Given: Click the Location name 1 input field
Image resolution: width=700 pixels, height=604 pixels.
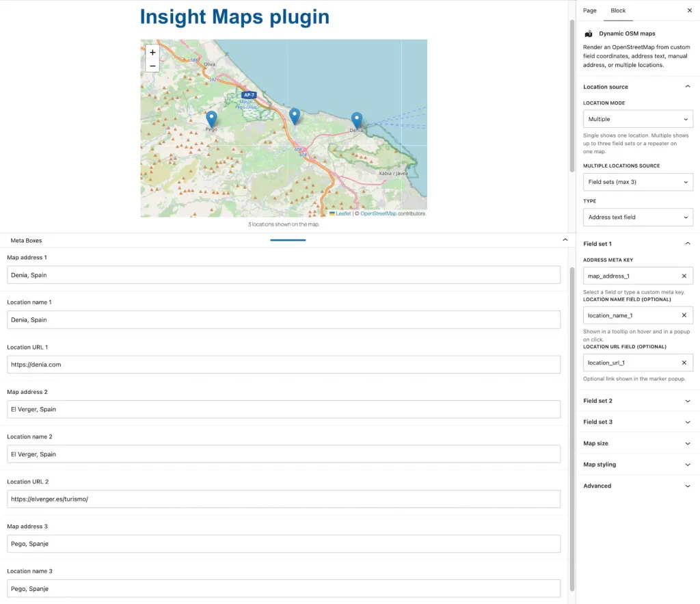Looking at the screenshot, I should coord(284,320).
